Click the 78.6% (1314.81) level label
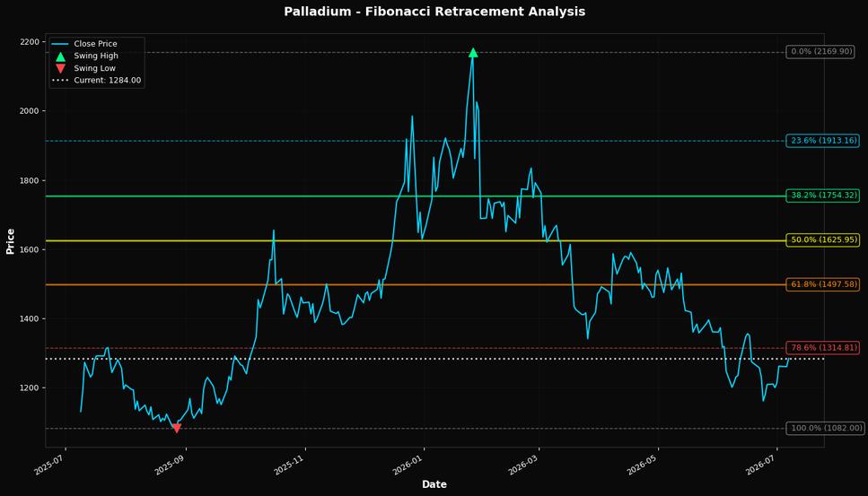This screenshot has width=868, height=496. (x=824, y=348)
